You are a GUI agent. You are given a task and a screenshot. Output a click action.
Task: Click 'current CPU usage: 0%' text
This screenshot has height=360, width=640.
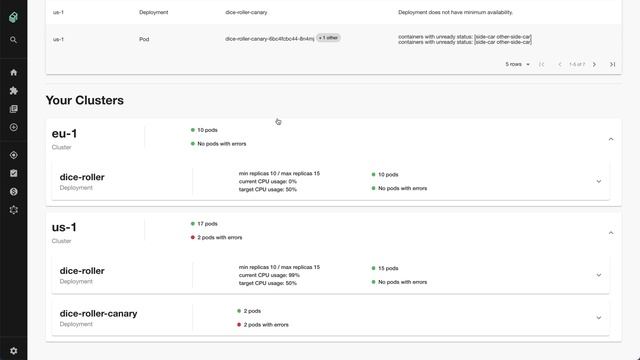coord(268,181)
